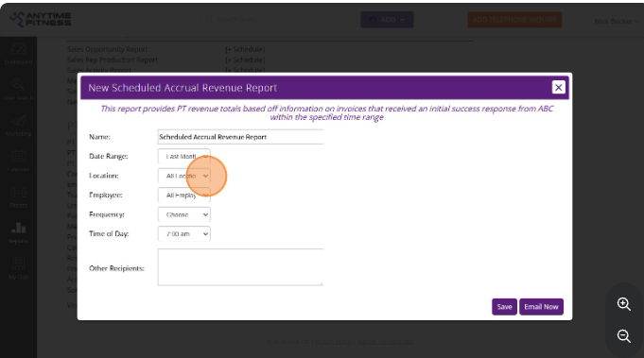This screenshot has height=358, width=644.
Task: Open the Nick Becker user menu
Action: (x=617, y=22)
